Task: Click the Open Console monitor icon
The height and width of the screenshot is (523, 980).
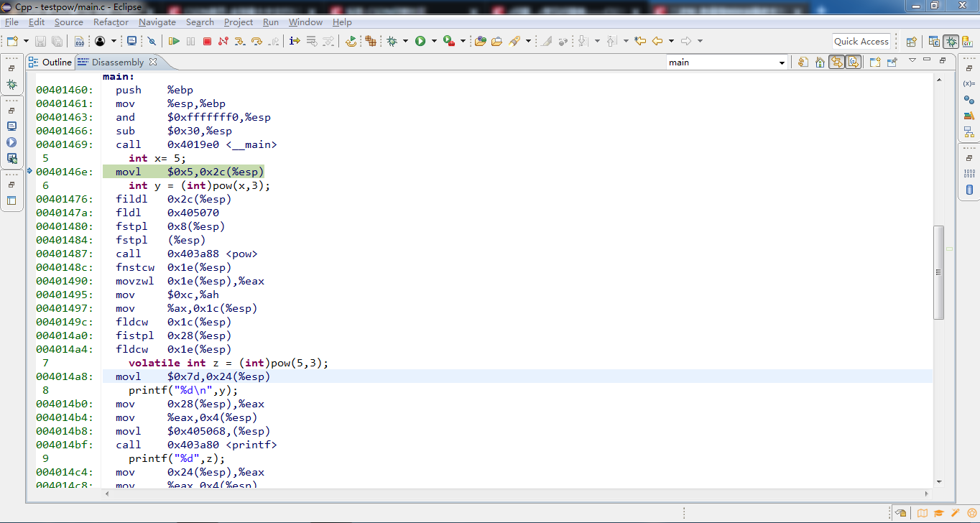Action: tap(132, 42)
